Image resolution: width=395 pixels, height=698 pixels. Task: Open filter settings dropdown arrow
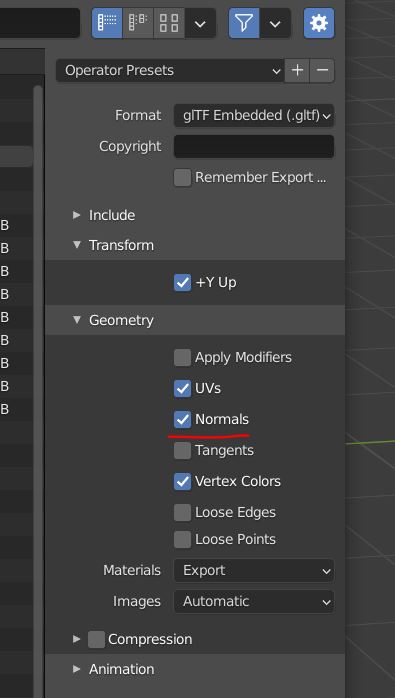[x=275, y=23]
